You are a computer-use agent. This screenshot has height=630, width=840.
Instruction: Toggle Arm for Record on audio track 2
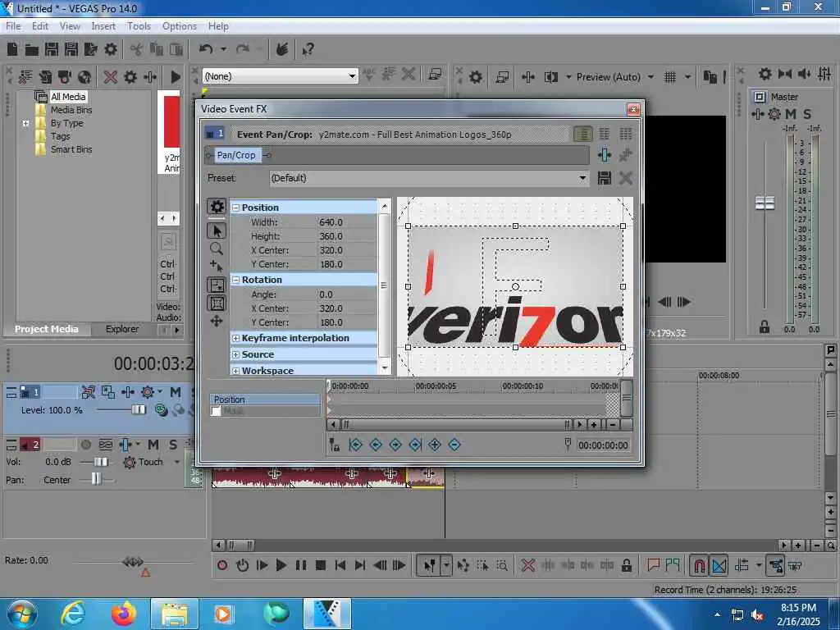85,445
